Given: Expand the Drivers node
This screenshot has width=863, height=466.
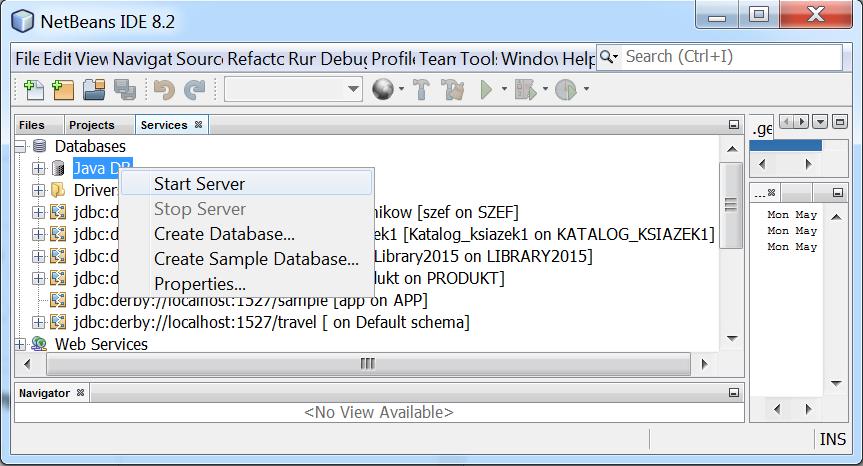Looking at the screenshot, I should (39, 190).
